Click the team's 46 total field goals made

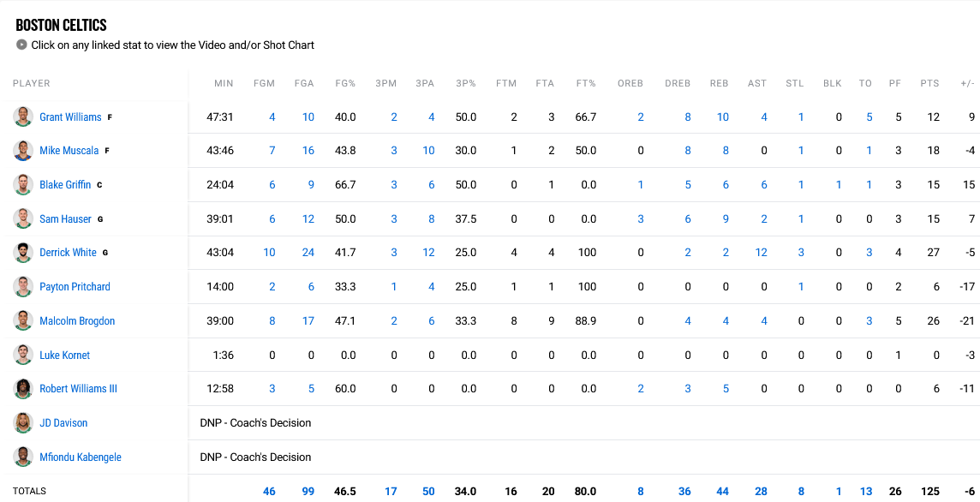(269, 491)
